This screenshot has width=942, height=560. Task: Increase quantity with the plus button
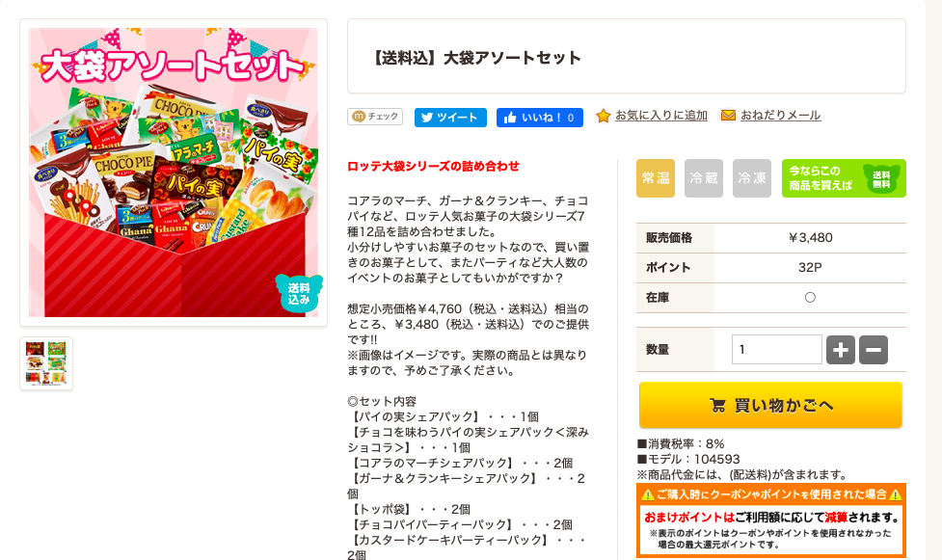[x=841, y=350]
